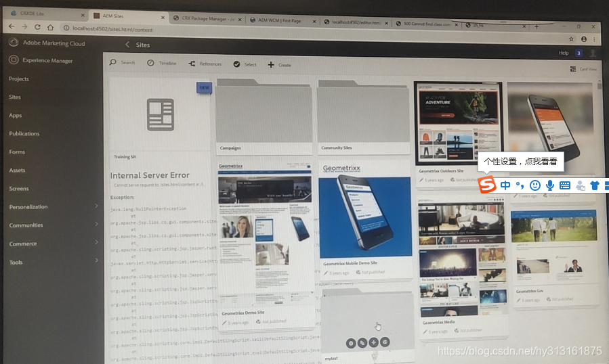Open Sogou soft keyboard icon

tap(565, 185)
